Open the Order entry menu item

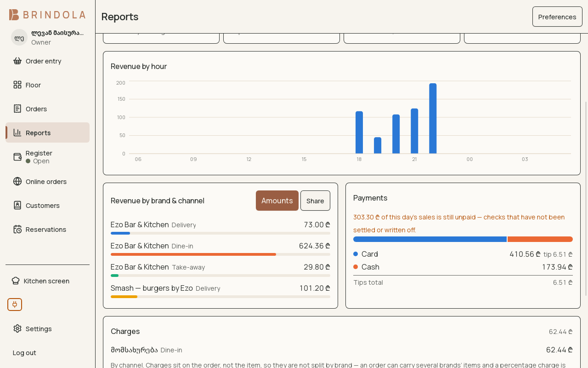(47, 61)
